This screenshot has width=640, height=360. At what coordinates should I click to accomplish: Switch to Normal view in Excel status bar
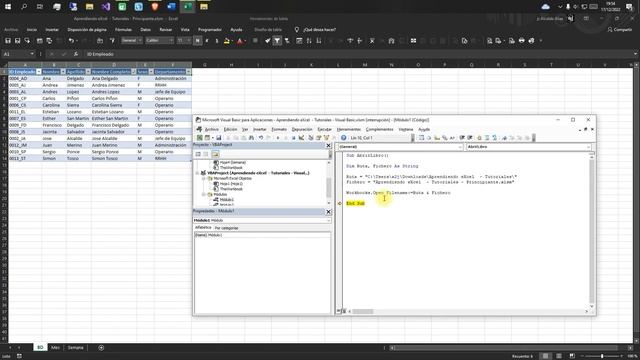545,356
